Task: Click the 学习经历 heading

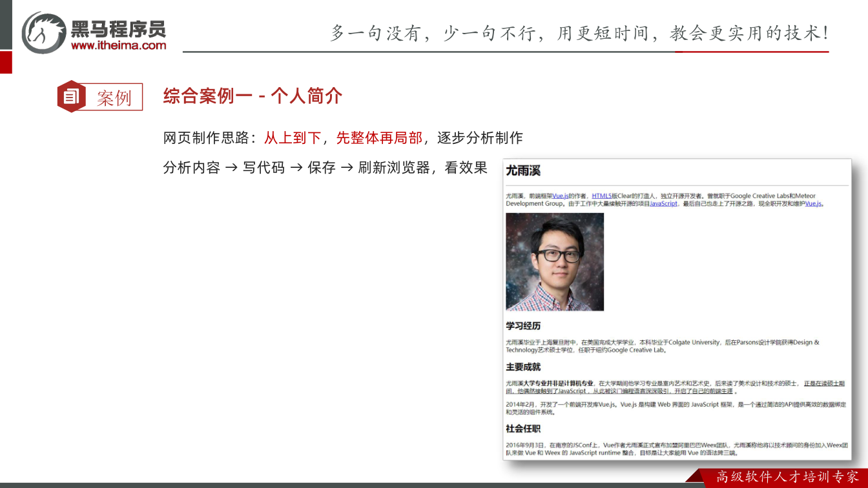Action: point(523,326)
